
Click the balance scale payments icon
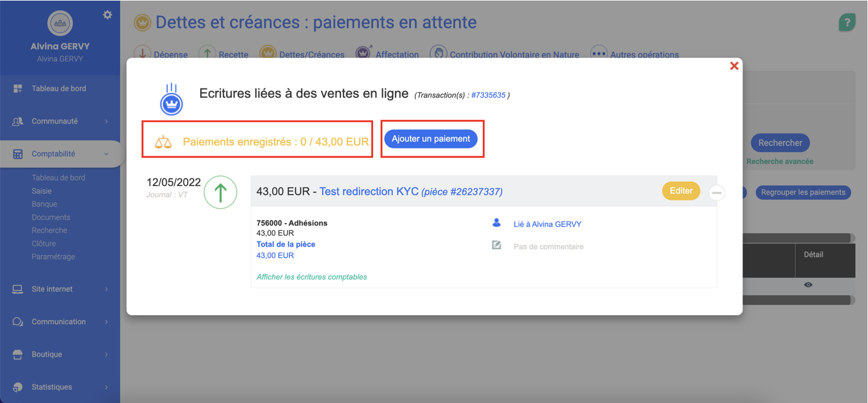click(x=163, y=142)
